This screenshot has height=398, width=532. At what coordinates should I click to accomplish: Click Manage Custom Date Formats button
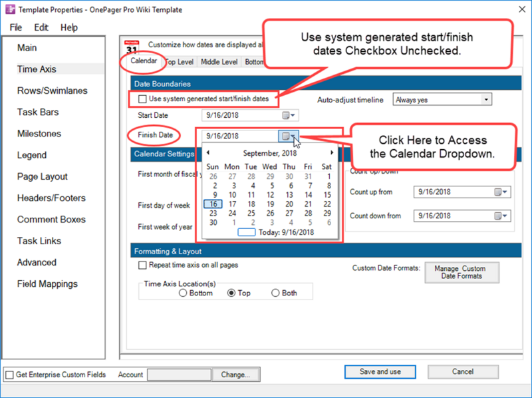[x=462, y=272]
